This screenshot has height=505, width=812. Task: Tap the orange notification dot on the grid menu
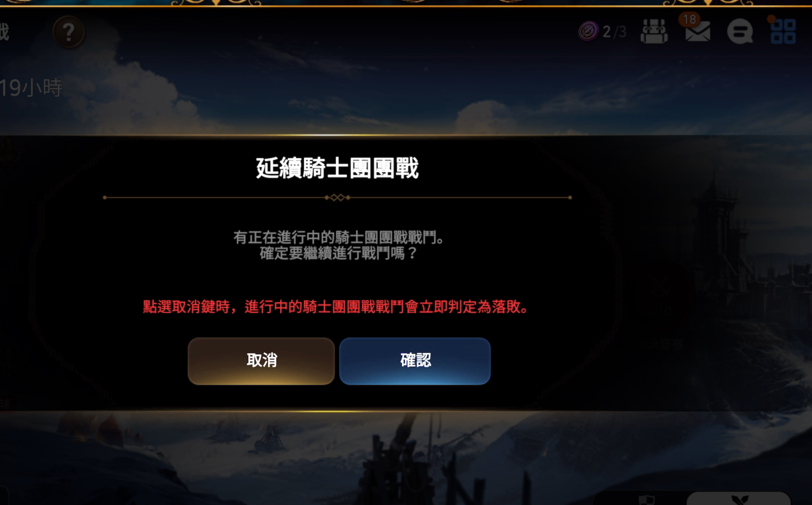tap(771, 19)
